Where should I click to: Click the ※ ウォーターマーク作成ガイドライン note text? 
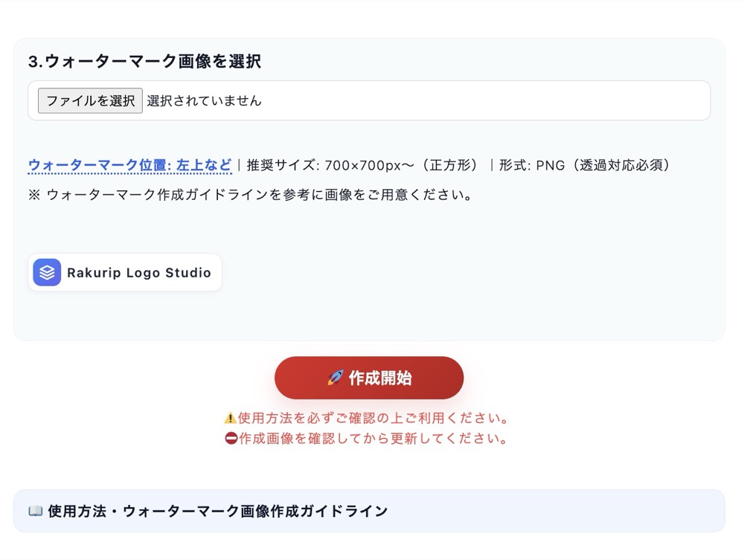pos(251,196)
